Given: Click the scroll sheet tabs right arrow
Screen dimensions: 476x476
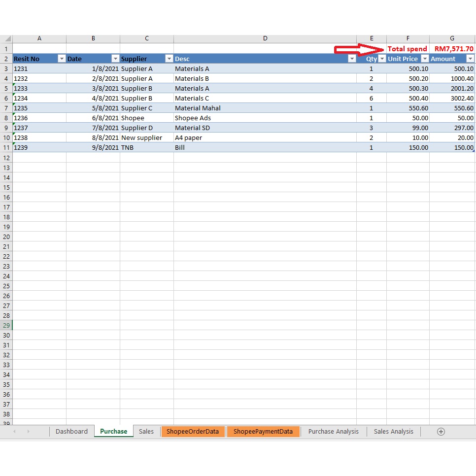Looking at the screenshot, I should (x=28, y=432).
